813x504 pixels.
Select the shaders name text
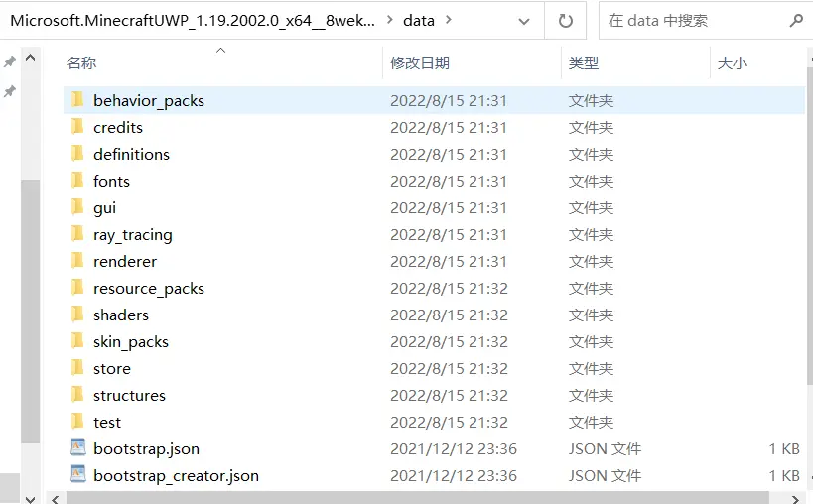tap(120, 315)
